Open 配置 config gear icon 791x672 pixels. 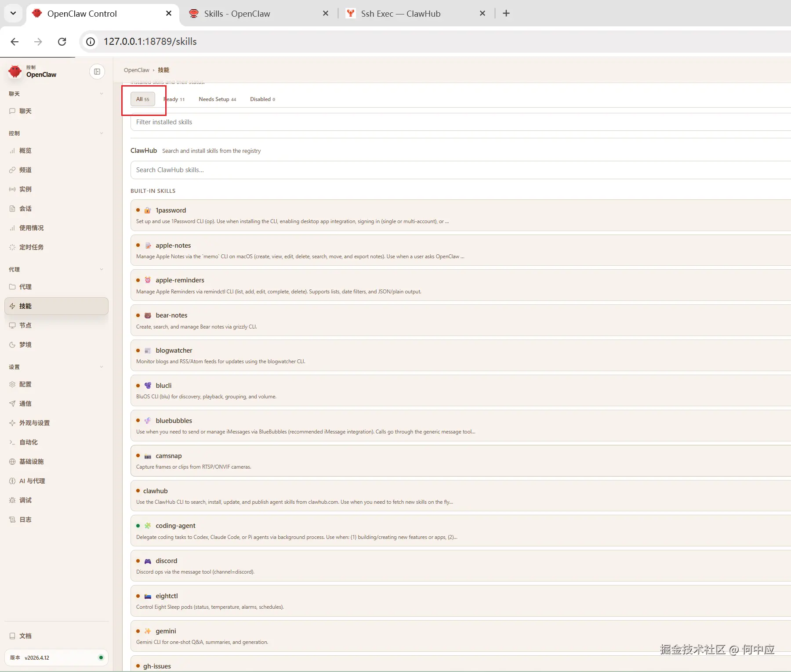pyautogui.click(x=12, y=384)
